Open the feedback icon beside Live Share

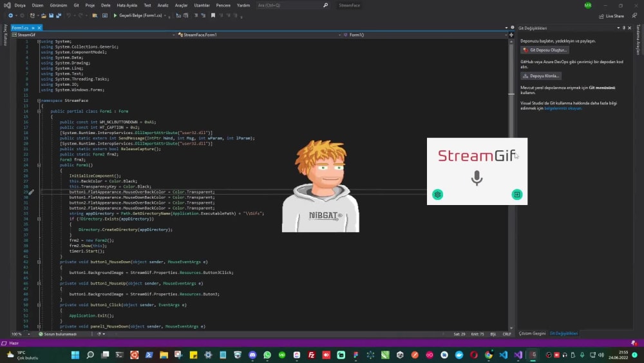(x=634, y=15)
